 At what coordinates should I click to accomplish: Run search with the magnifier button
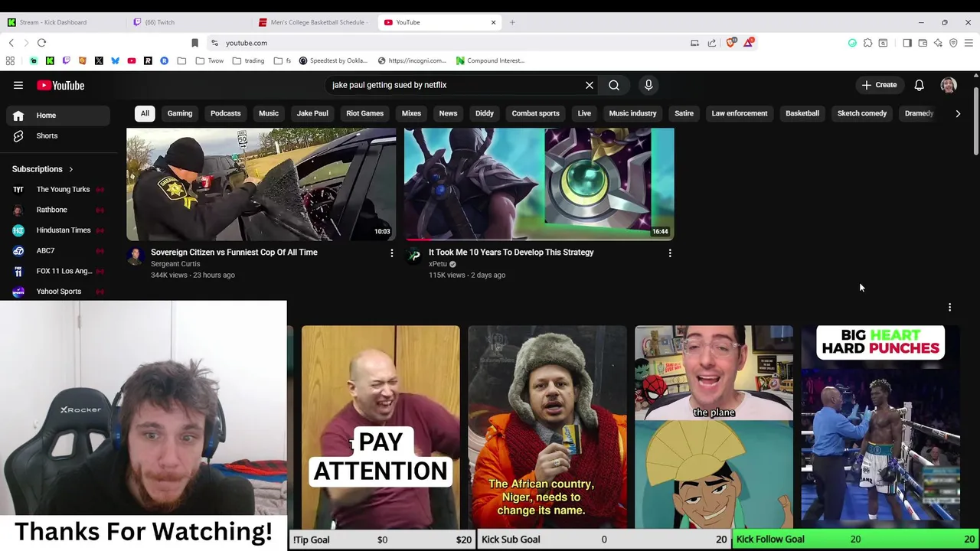coord(614,85)
